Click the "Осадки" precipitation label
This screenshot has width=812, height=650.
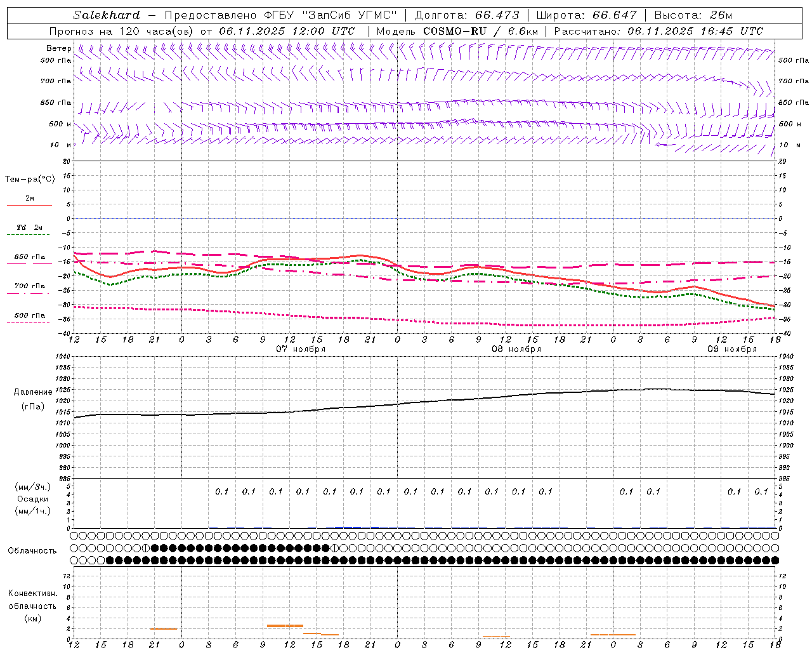pos(33,499)
